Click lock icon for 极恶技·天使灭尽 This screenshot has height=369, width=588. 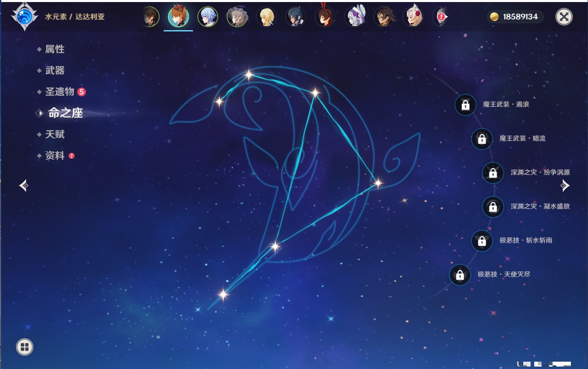(460, 274)
